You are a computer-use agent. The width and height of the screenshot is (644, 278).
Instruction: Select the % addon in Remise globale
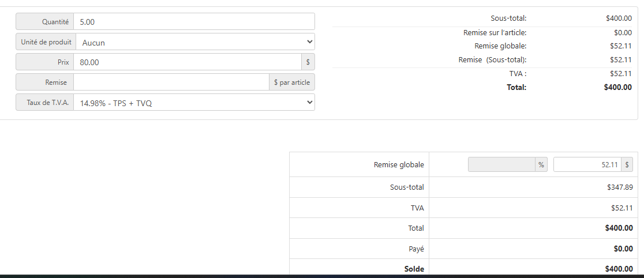541,164
